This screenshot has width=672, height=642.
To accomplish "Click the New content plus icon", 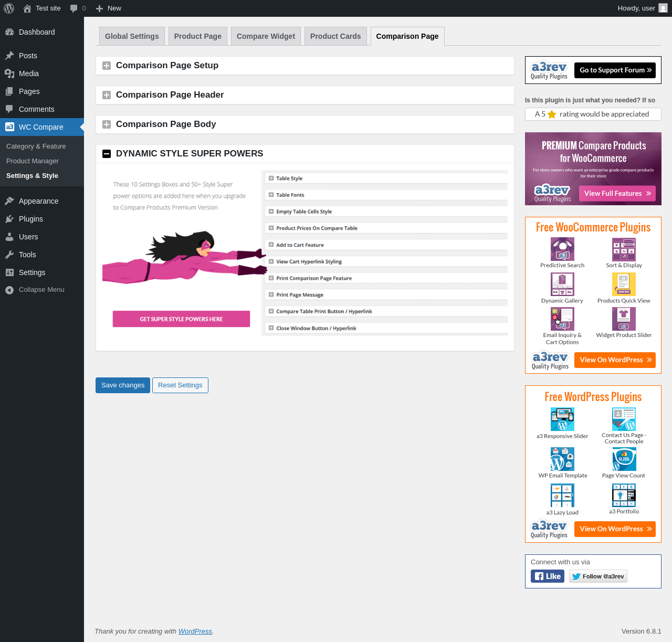I will tap(99, 8).
